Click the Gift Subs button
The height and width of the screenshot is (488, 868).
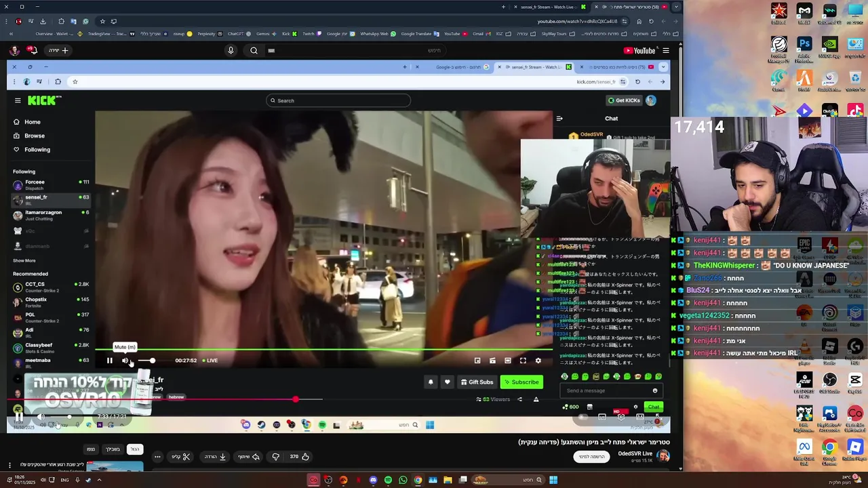point(477,382)
